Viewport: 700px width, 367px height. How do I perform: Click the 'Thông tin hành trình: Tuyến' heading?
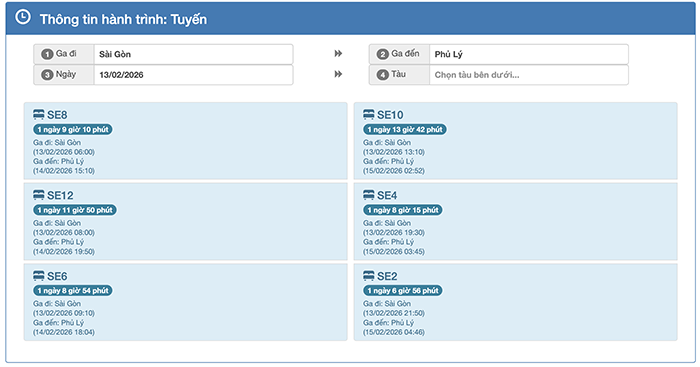(123, 19)
